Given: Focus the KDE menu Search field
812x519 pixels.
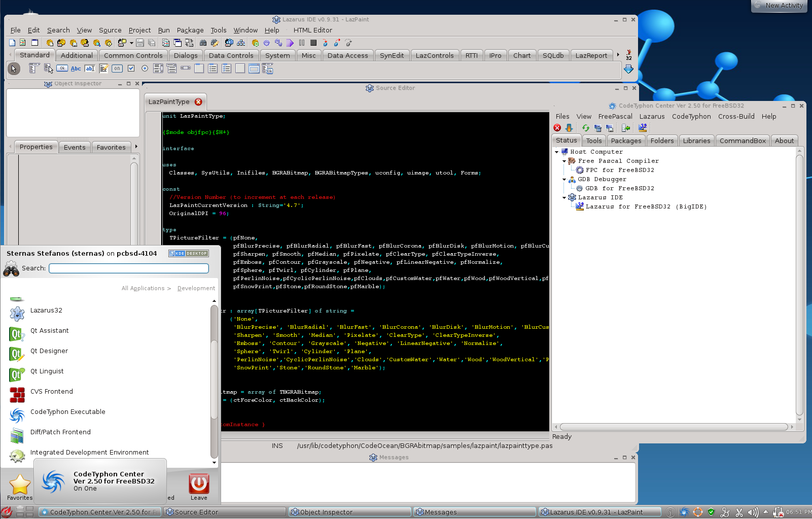Looking at the screenshot, I should click(129, 268).
